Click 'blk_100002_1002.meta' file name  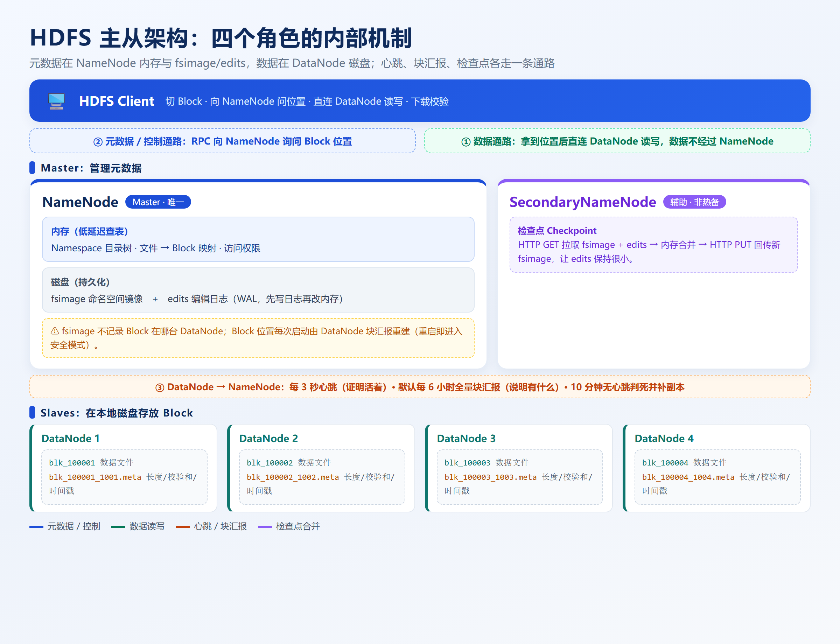point(293,477)
